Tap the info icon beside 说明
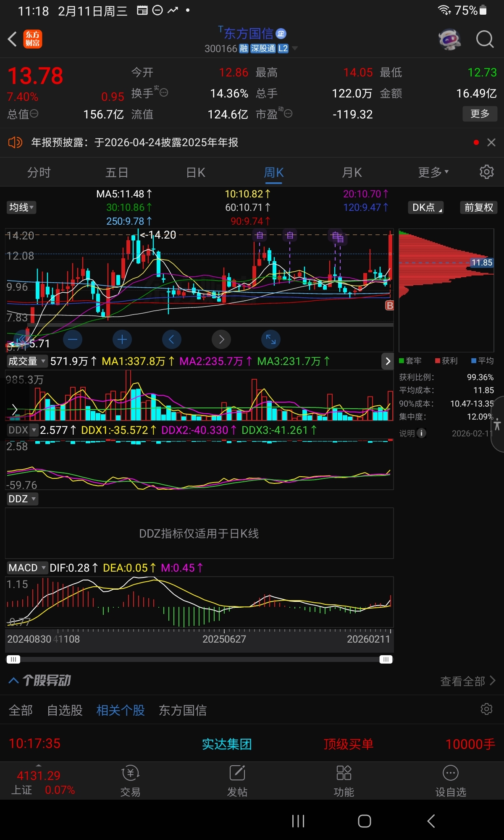 [x=421, y=433]
